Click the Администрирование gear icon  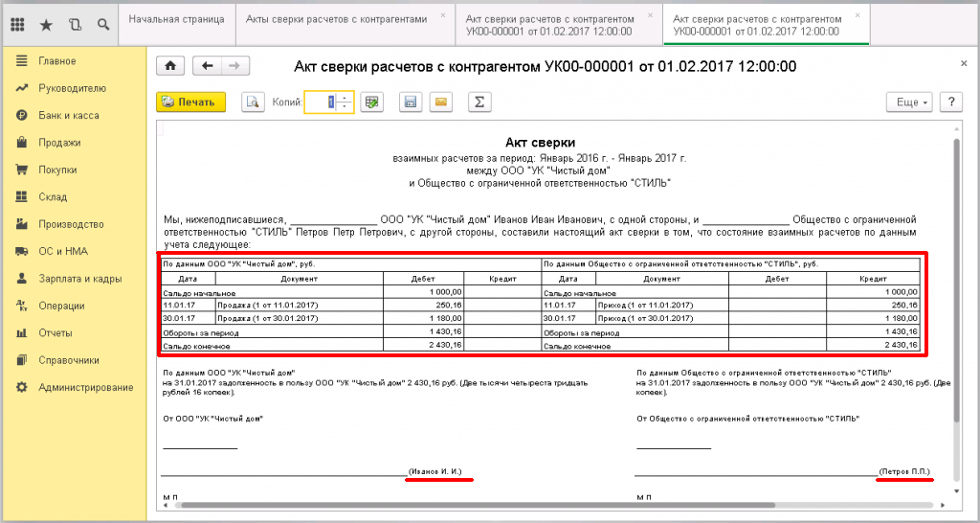22,387
